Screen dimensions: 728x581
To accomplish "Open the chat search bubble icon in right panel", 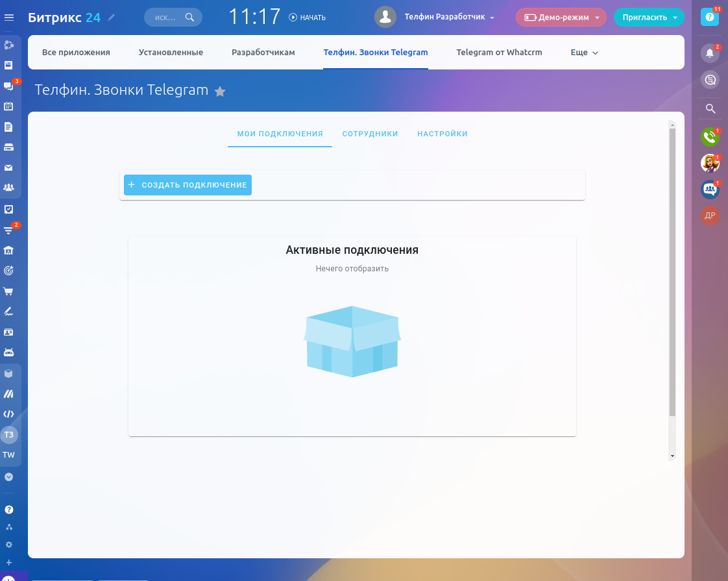I will point(710,80).
